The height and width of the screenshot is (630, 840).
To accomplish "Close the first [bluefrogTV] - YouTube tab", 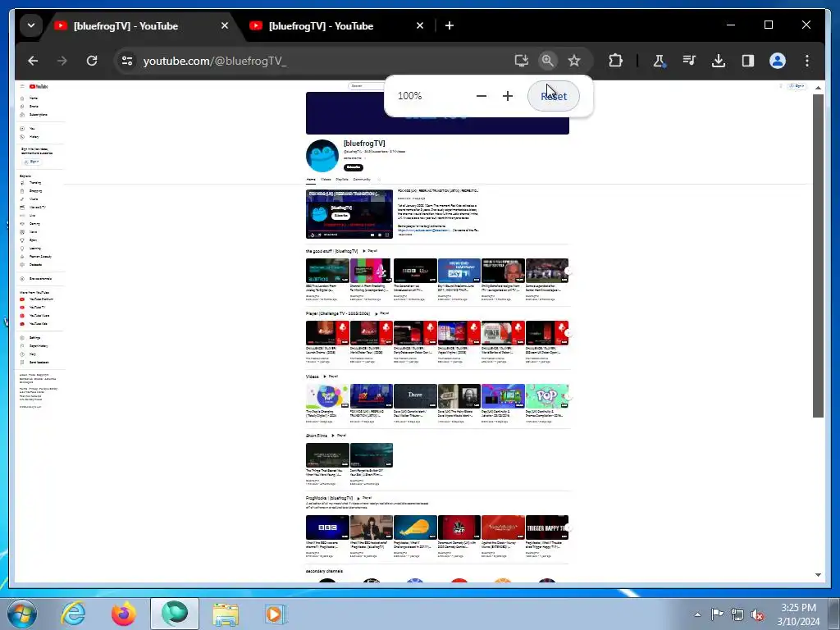I will (x=225, y=25).
